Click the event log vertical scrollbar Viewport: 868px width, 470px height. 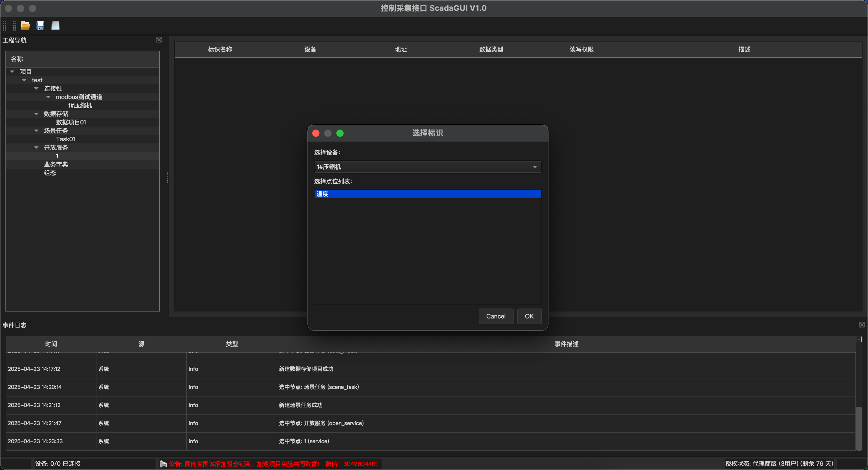coord(859,428)
